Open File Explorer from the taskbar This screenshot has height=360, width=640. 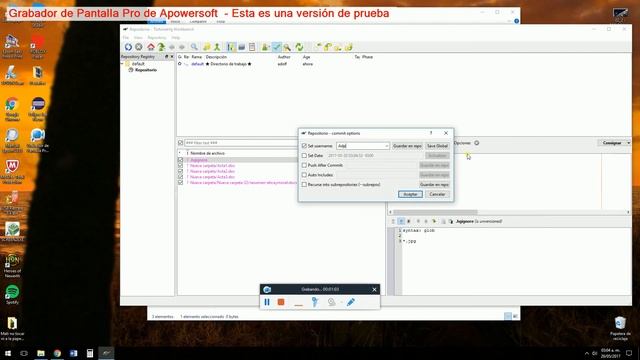pos(41,353)
